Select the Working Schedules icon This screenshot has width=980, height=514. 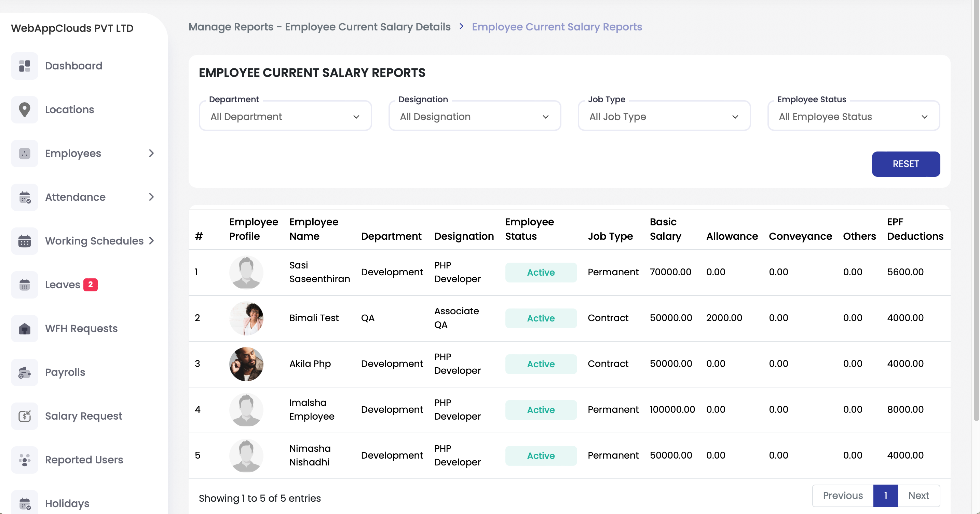pyautogui.click(x=24, y=241)
